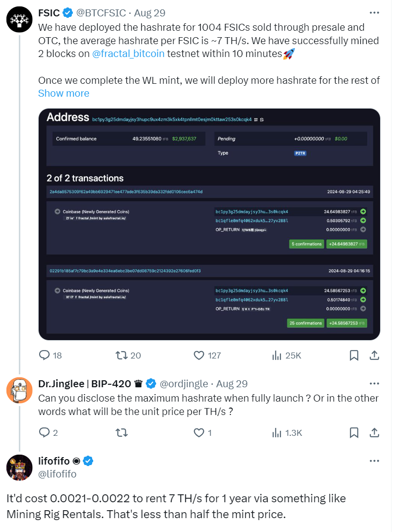This screenshot has width=395, height=532.
Task: Open the @fractal_bitcoin mention link
Action: pos(128,54)
